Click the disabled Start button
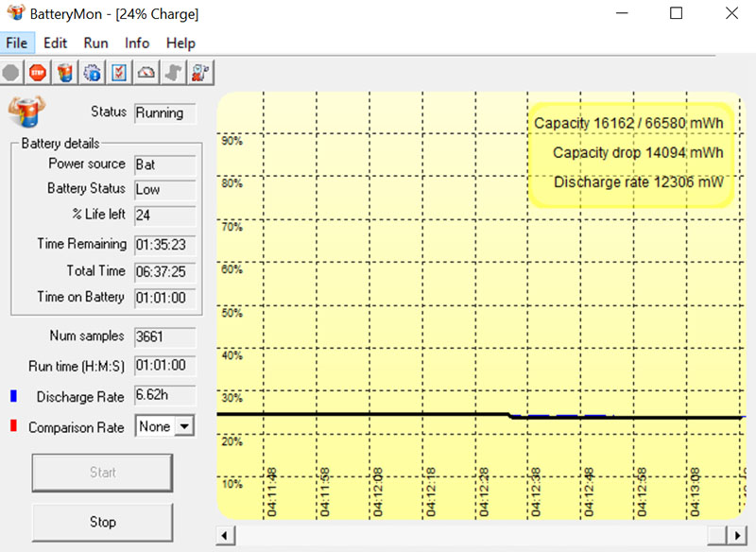 pos(103,473)
